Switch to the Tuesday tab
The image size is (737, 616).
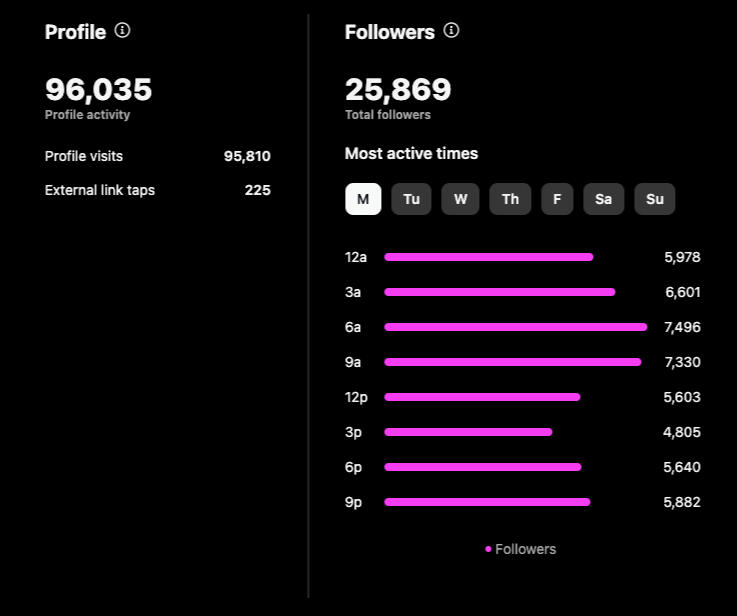coord(411,199)
